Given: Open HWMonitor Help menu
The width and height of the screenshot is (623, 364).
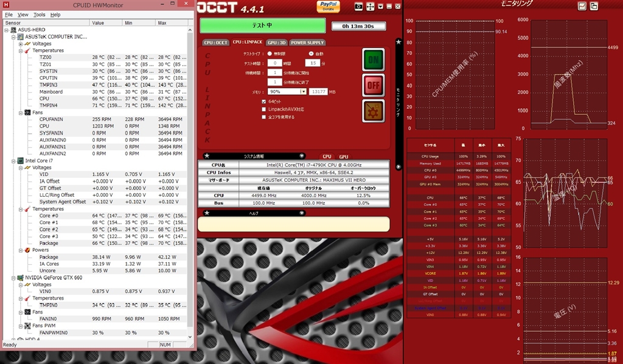Looking at the screenshot, I should (55, 15).
